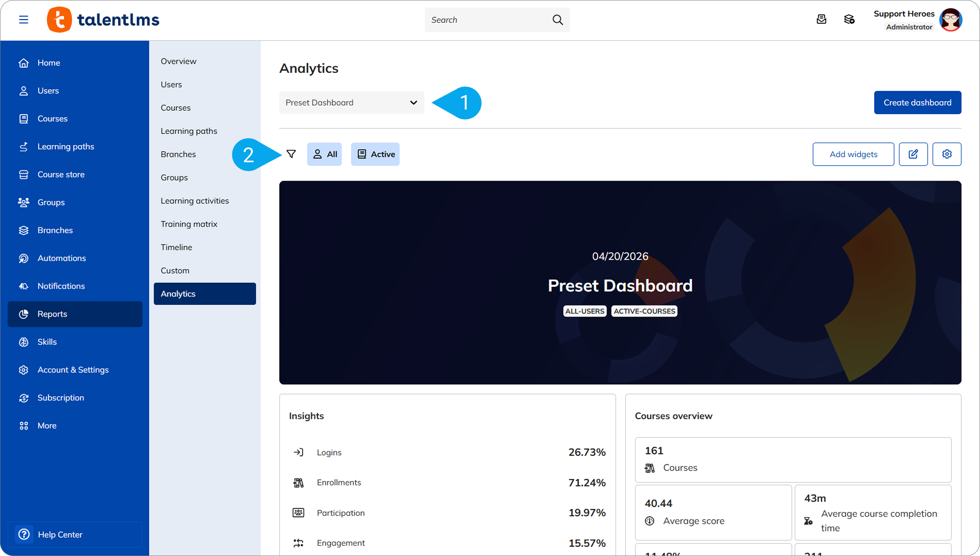Open the subscription credits icon in header
The height and width of the screenshot is (556, 980).
(x=849, y=19)
